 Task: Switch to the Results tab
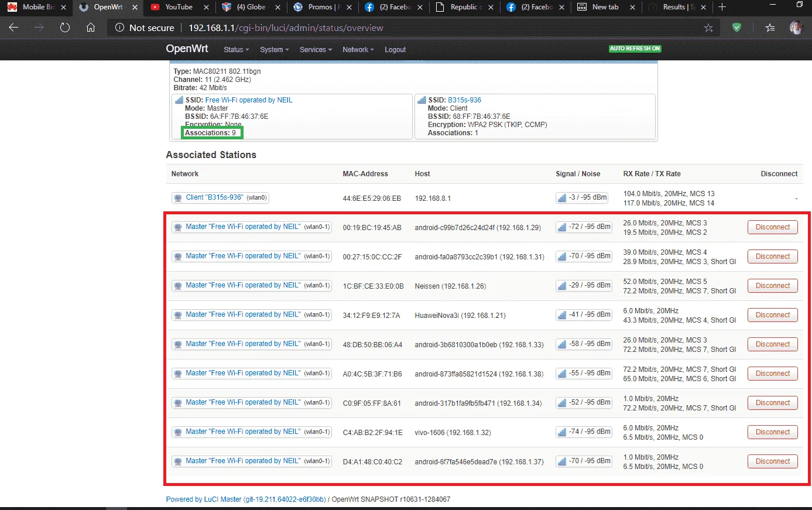point(678,7)
